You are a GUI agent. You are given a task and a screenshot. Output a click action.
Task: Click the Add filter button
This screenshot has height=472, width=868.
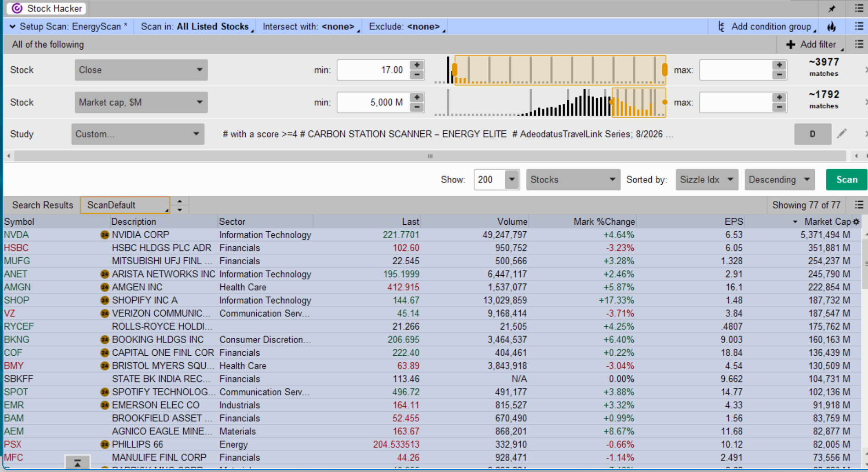pyautogui.click(x=814, y=45)
